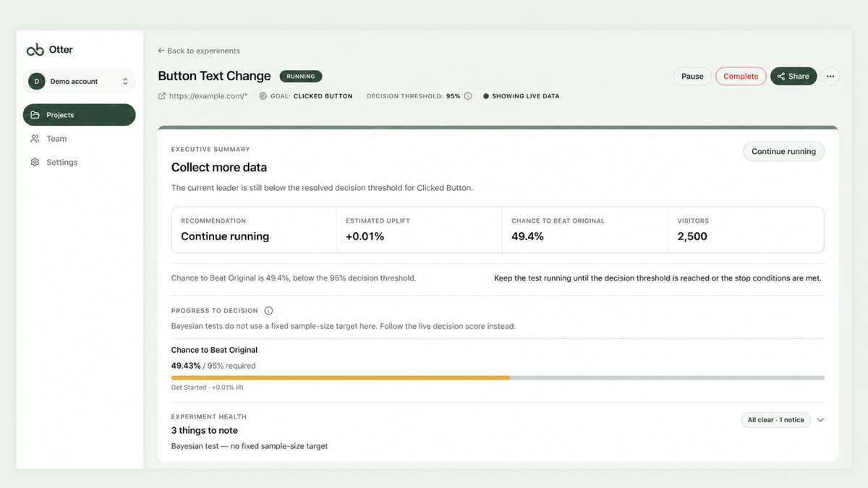868x488 pixels.
Task: Click Get Started · +0.01% lift text
Action: [208, 388]
